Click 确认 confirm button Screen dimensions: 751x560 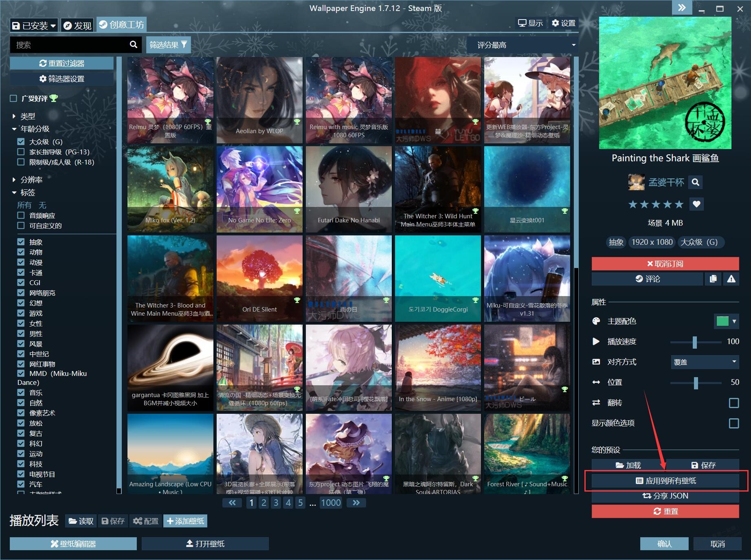pos(664,544)
